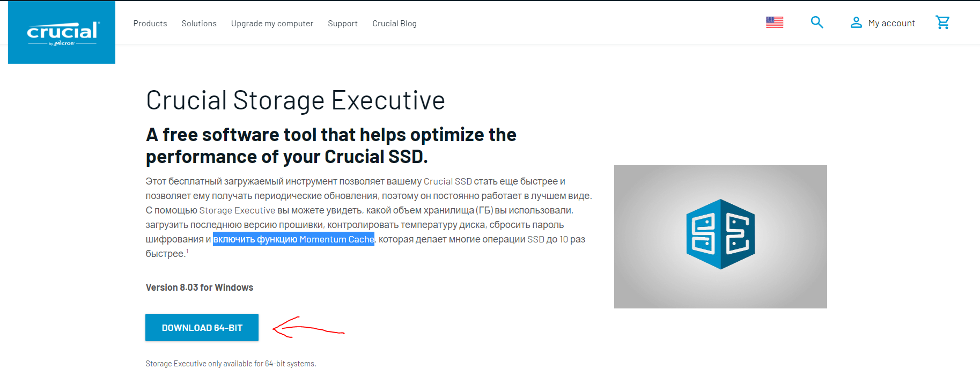The height and width of the screenshot is (383, 980).
Task: Open the US flag region selector
Action: click(x=774, y=23)
